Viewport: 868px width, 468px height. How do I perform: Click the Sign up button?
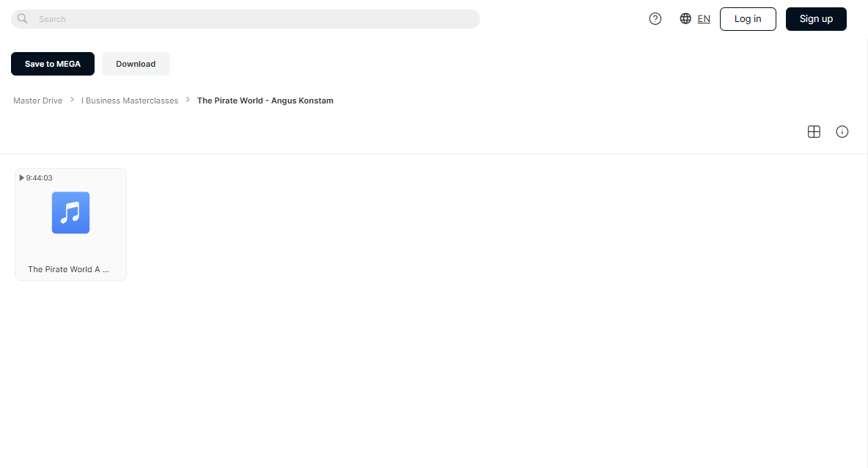point(816,19)
